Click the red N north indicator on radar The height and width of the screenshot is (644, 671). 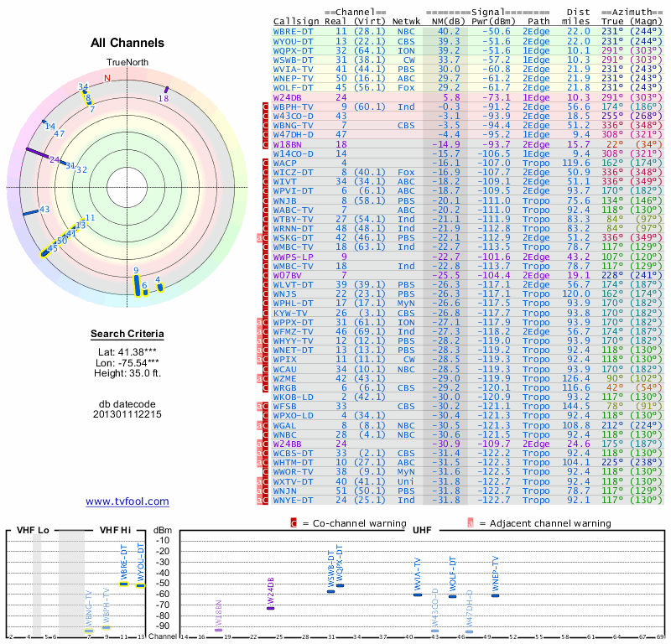coord(107,78)
